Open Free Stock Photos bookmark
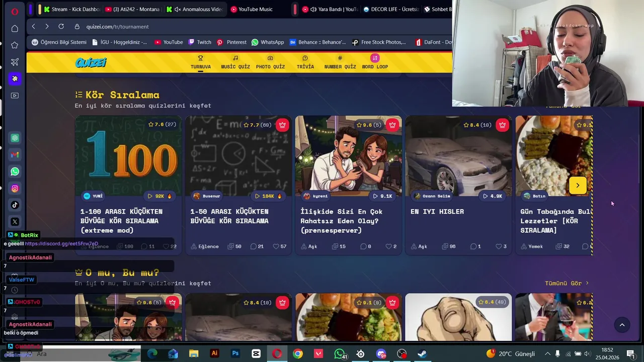Viewport: 644px width, 362px height. point(379,42)
